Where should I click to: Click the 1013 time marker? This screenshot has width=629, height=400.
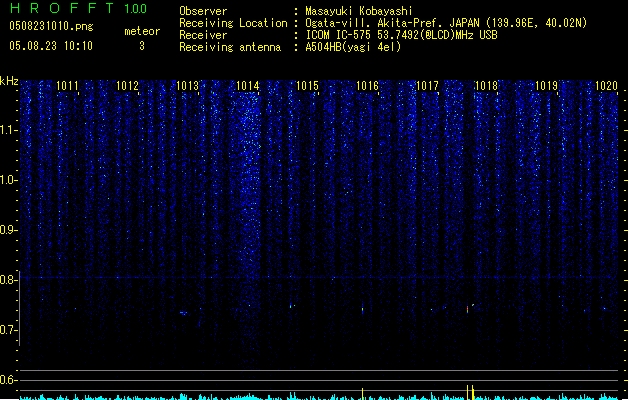[187, 86]
